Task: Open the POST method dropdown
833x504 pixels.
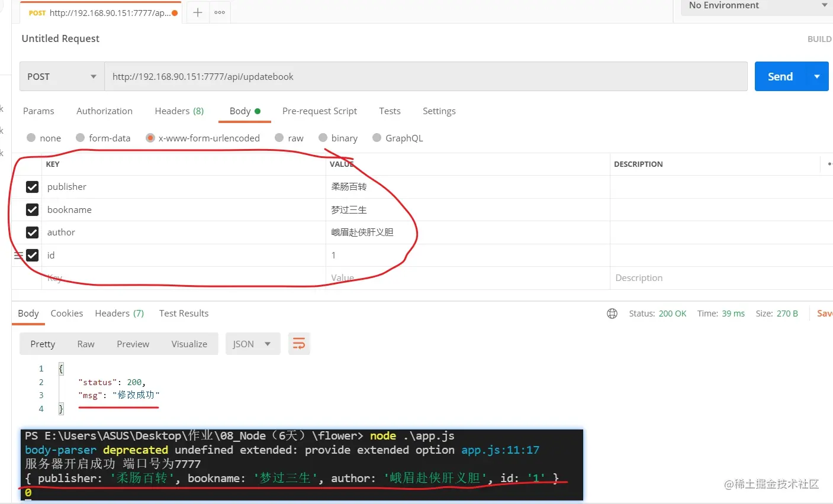Action: 62,76
